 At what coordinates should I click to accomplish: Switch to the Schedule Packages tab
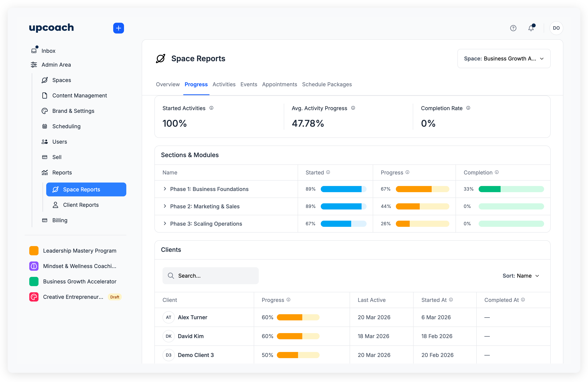click(x=327, y=84)
